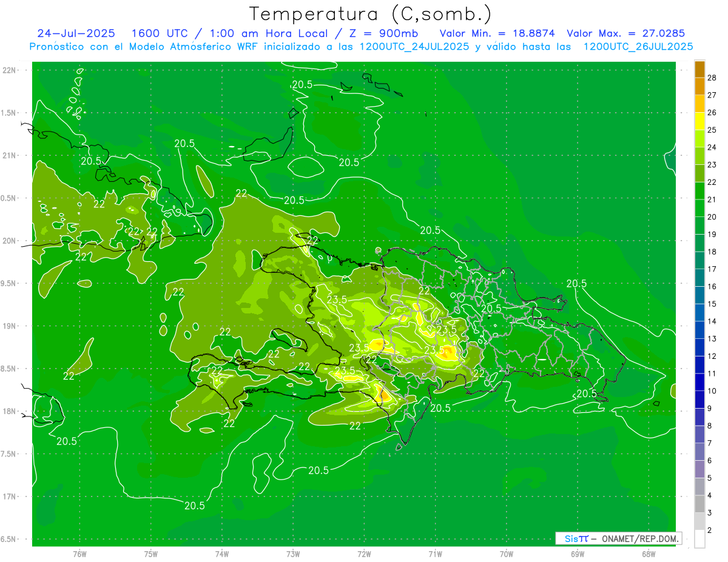Screen dimensions: 728x562
Task: Click the "8" value on the color legend
Action: 710,426
